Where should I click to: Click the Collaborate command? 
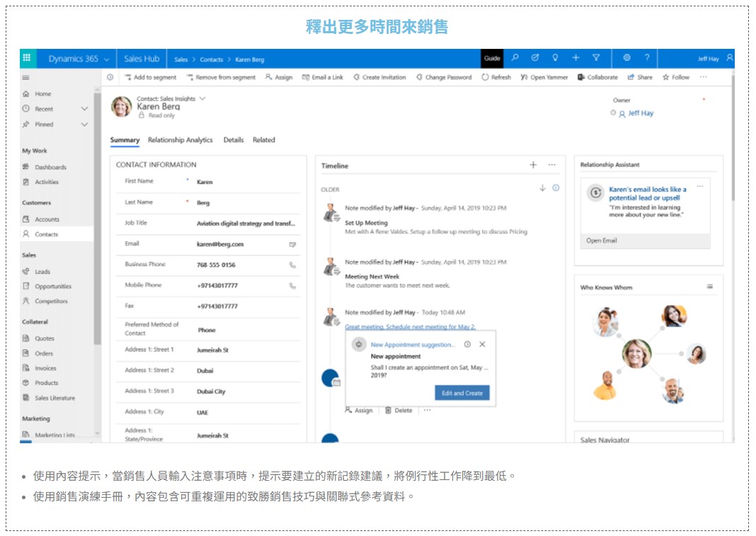598,77
